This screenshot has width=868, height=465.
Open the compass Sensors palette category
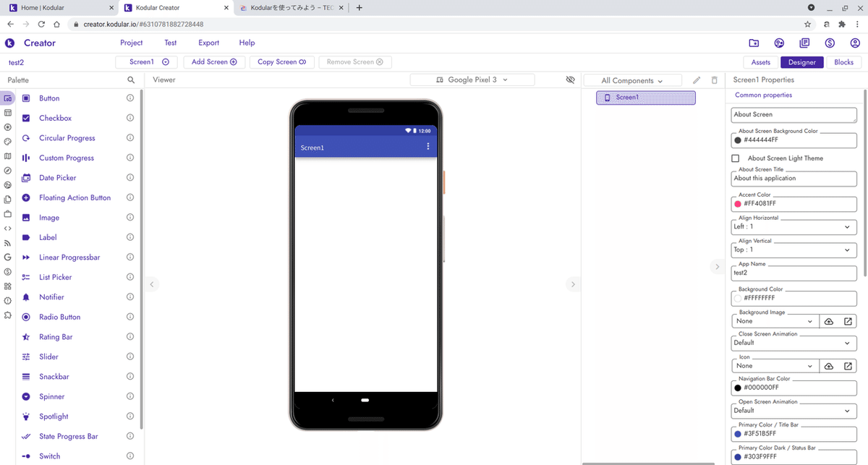click(7, 171)
